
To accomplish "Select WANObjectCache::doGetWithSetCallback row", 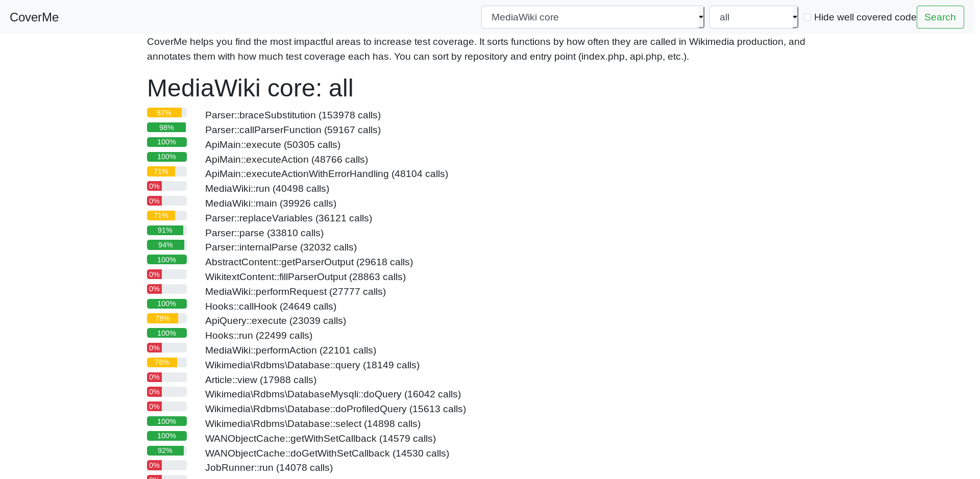I will 327,453.
